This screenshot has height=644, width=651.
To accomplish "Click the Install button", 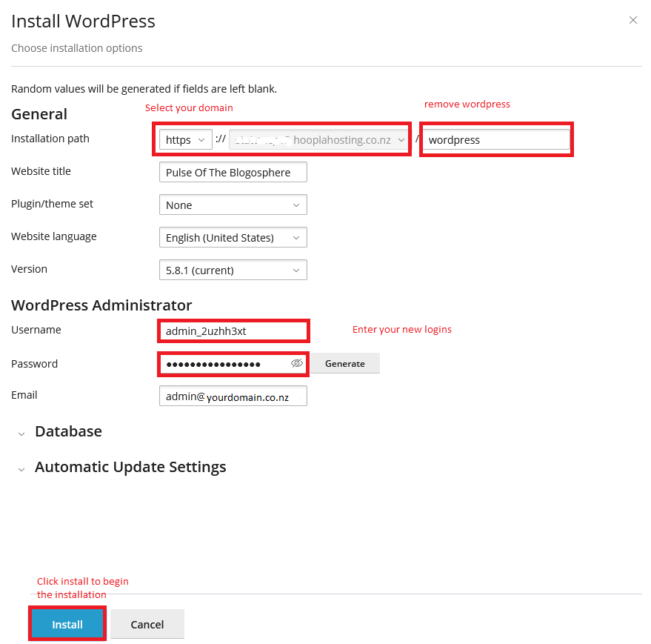I will (67, 625).
